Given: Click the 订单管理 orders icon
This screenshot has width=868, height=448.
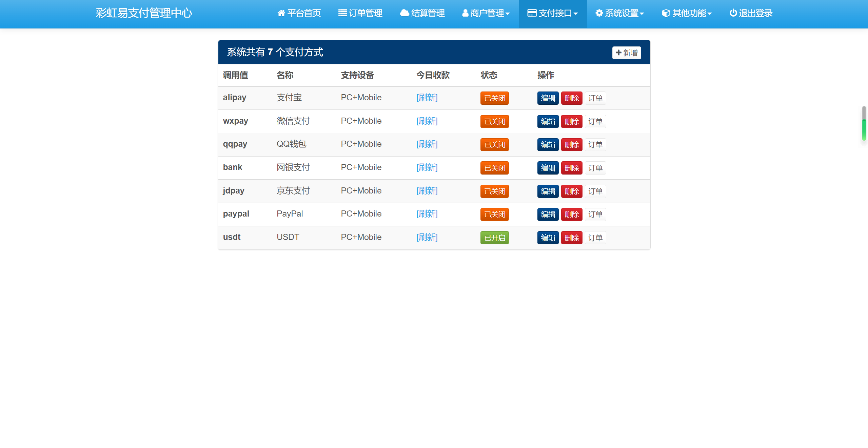Looking at the screenshot, I should coord(343,13).
